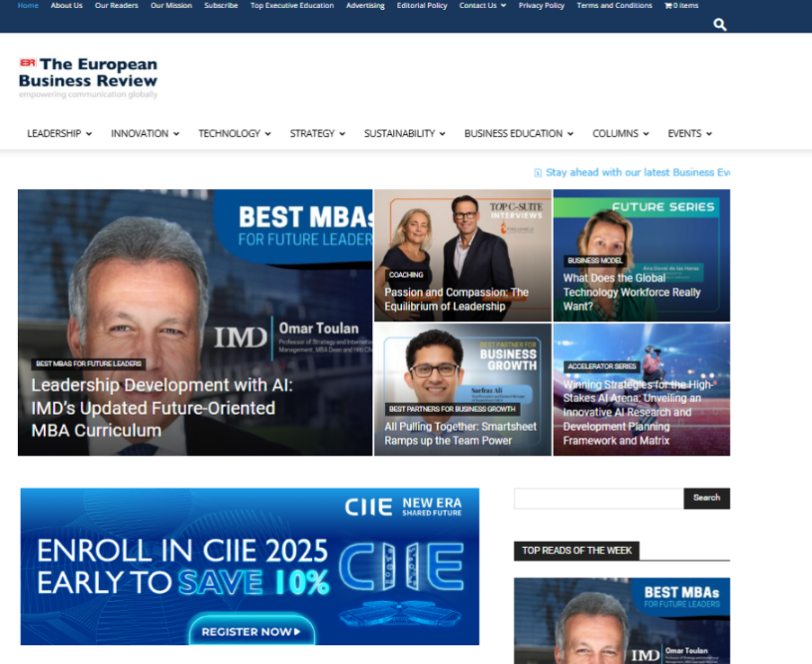The width and height of the screenshot is (812, 664).
Task: Open the shopping cart 0 items
Action: click(681, 5)
